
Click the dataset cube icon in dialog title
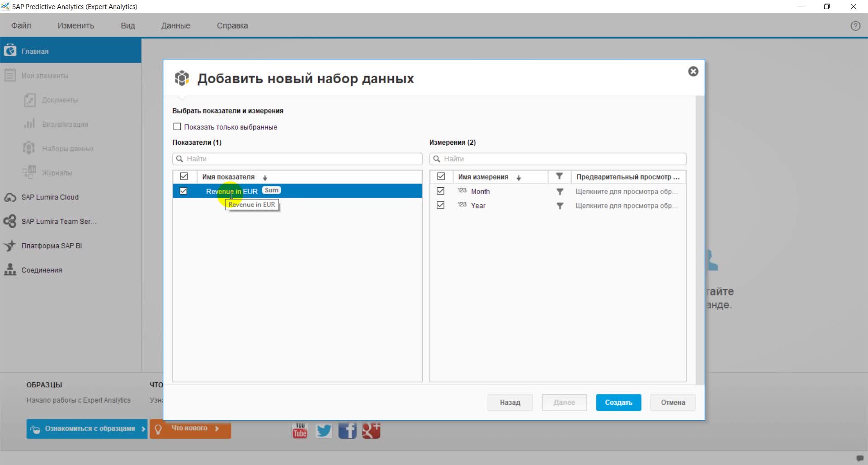tap(182, 78)
